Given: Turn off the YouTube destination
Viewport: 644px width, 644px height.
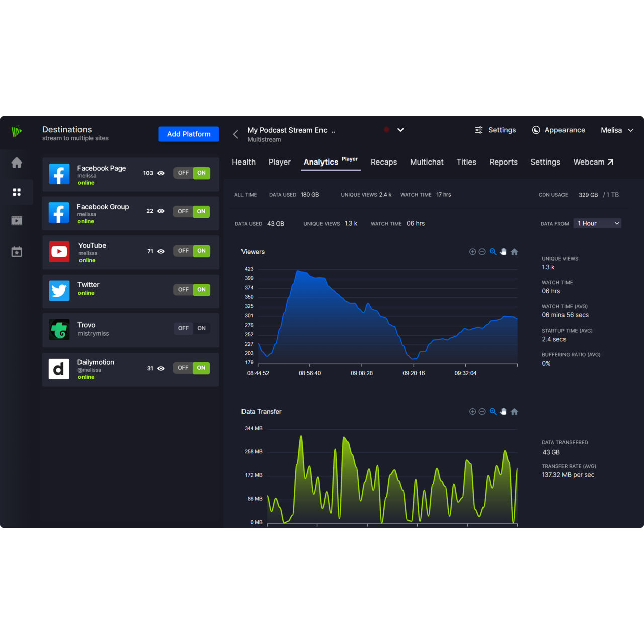Looking at the screenshot, I should point(183,251).
